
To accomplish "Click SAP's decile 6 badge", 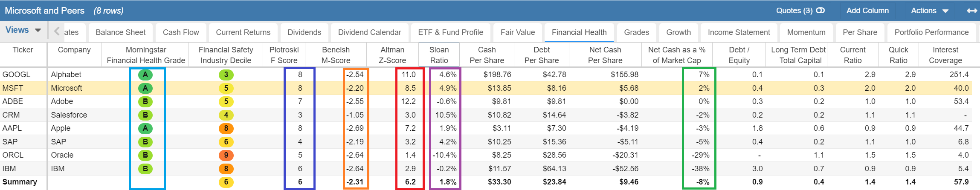I will (x=226, y=142).
